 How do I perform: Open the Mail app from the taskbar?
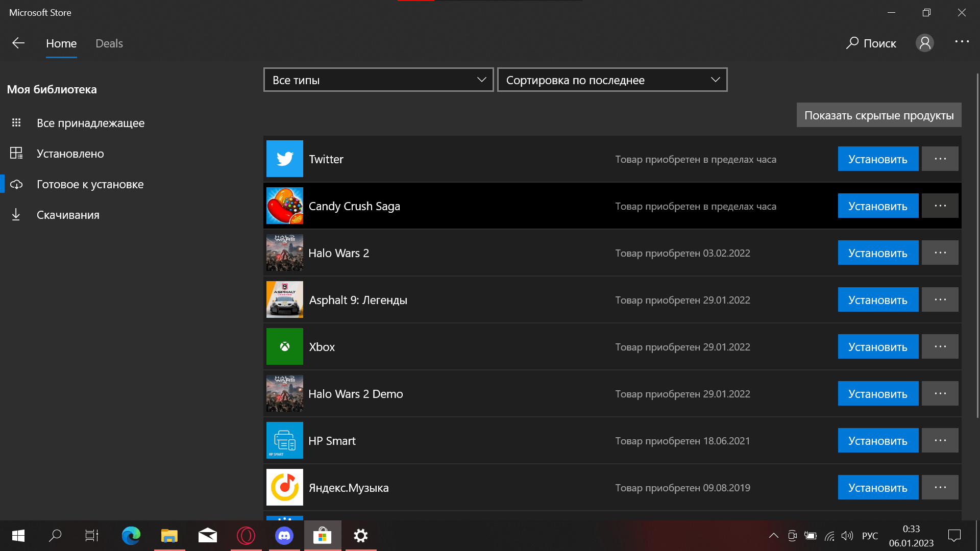pyautogui.click(x=208, y=536)
